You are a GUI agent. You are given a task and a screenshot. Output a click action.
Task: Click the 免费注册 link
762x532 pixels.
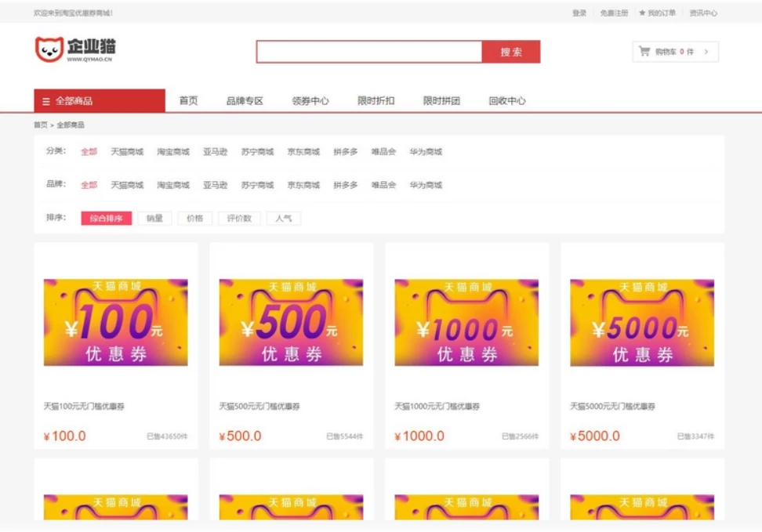[x=614, y=13]
